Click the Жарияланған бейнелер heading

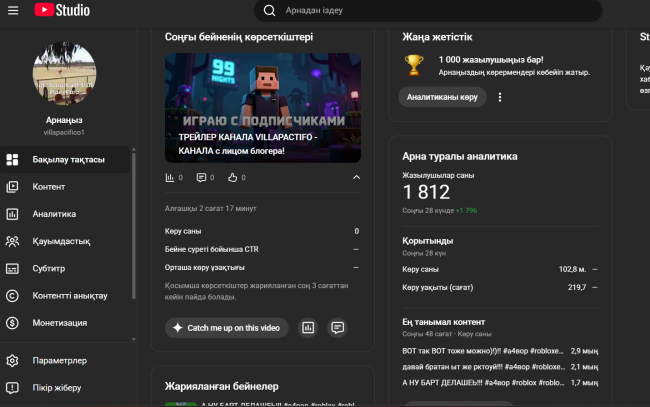click(x=221, y=386)
